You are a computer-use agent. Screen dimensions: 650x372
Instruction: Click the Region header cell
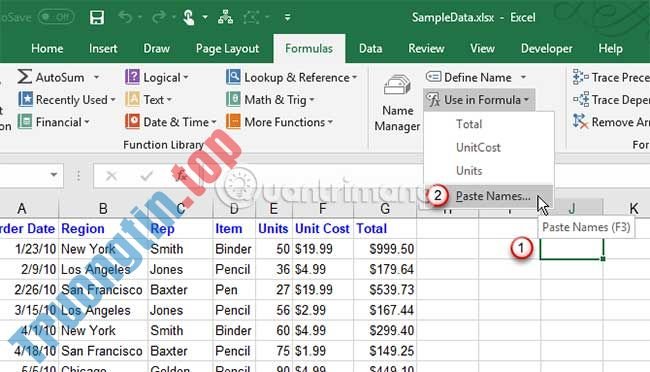coord(103,229)
